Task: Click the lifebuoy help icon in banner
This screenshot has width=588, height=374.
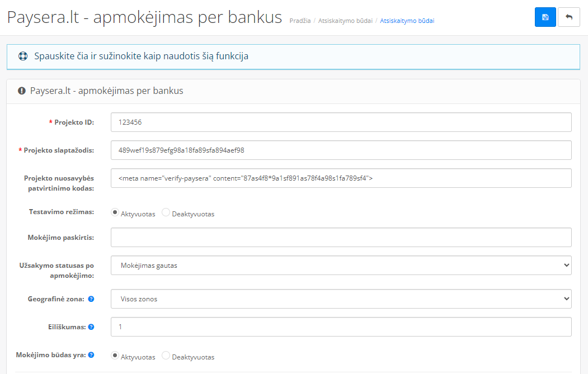Action: pyautogui.click(x=23, y=56)
